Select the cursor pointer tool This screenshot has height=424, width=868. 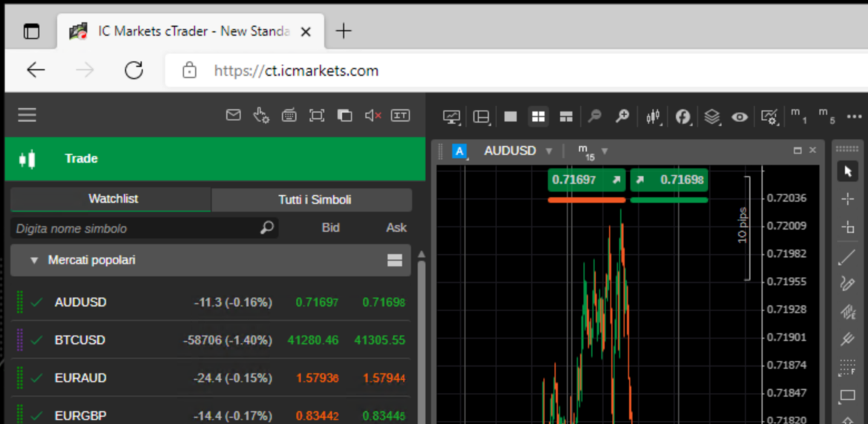tap(847, 172)
